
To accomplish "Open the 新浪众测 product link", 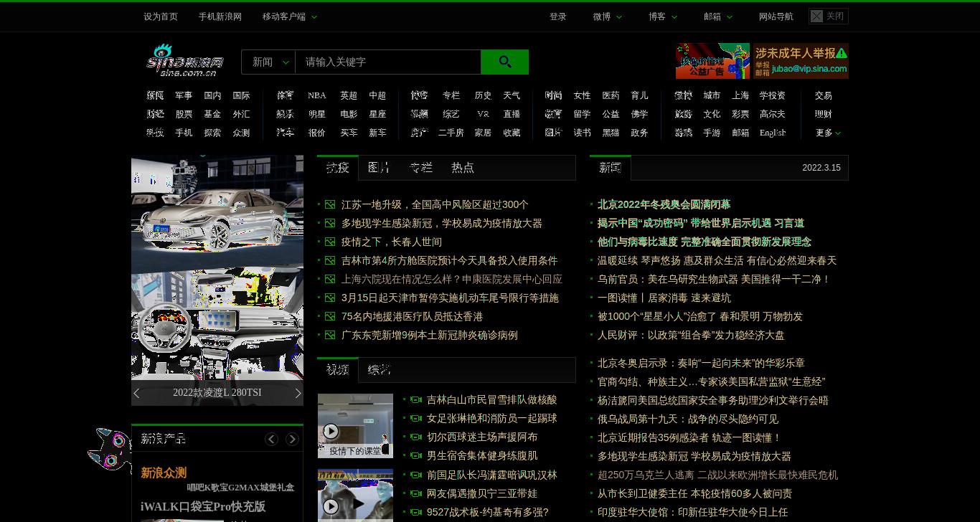I will (164, 473).
